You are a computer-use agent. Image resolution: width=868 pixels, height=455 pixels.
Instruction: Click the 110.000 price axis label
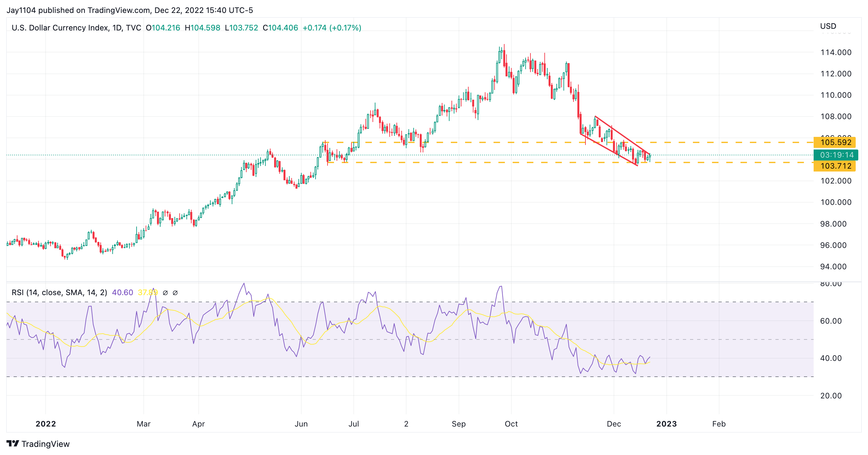coord(836,95)
